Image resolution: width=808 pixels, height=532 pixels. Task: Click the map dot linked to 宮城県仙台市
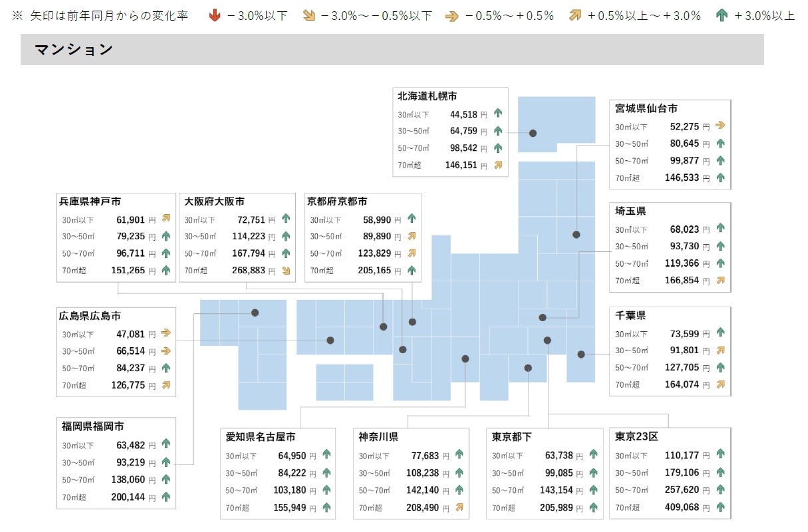click(576, 235)
